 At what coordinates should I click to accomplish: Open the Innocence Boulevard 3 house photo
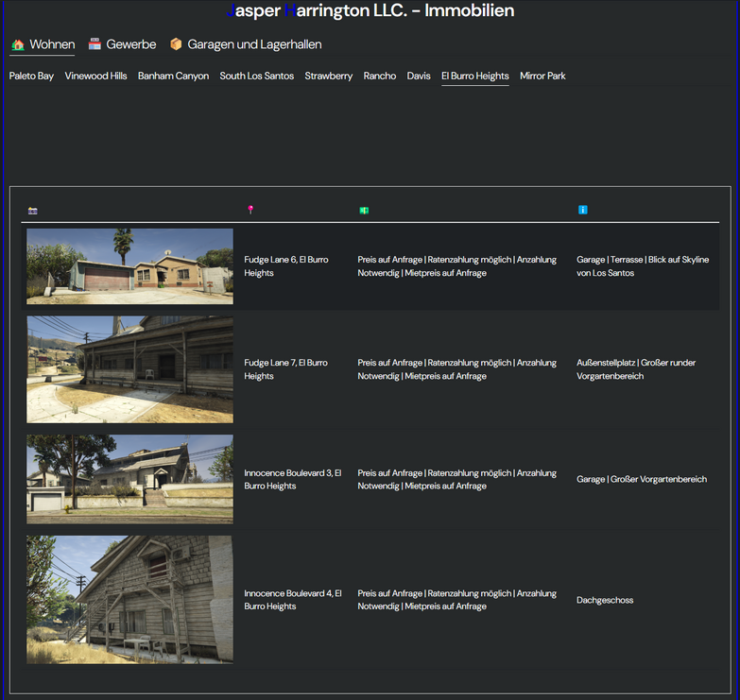129,479
